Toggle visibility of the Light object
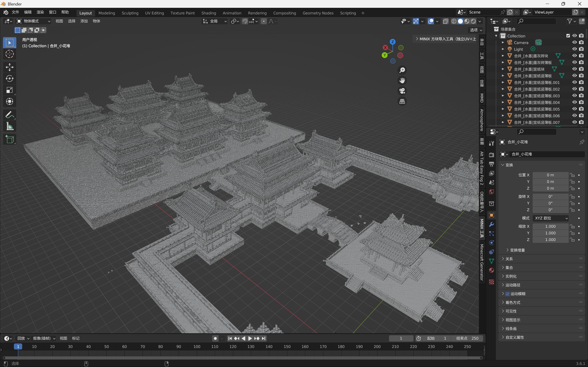The height and width of the screenshot is (367, 588). (574, 49)
